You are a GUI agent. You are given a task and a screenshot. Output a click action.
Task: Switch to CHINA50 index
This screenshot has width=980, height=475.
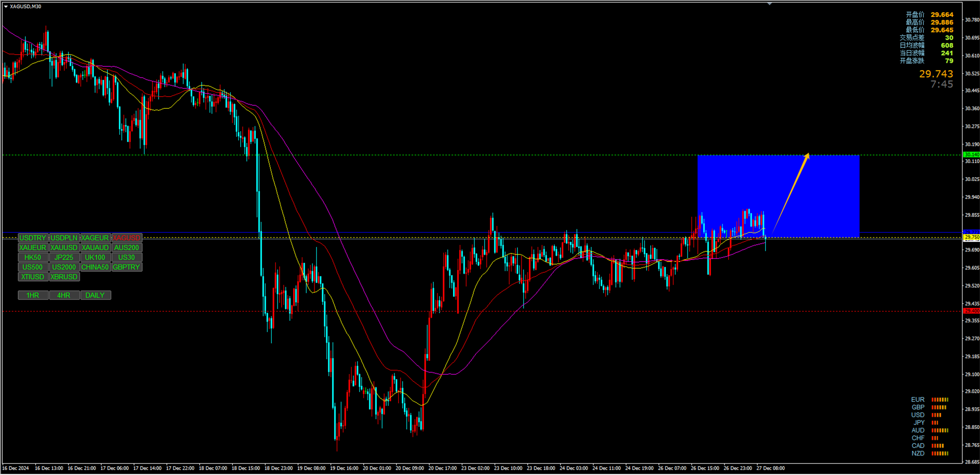point(96,267)
